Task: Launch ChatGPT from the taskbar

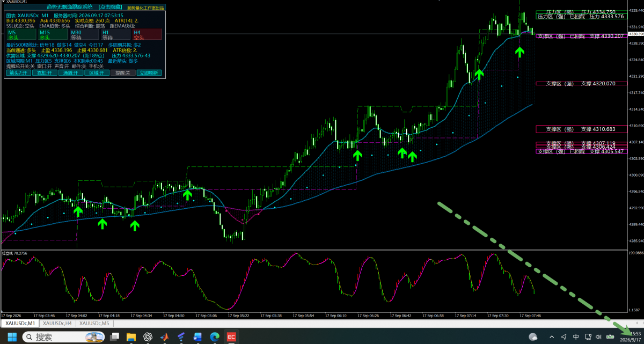Action: tap(148, 337)
